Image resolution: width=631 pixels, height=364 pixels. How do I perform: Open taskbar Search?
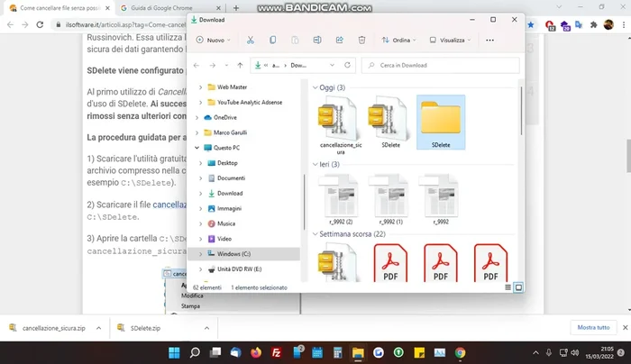coord(195,353)
